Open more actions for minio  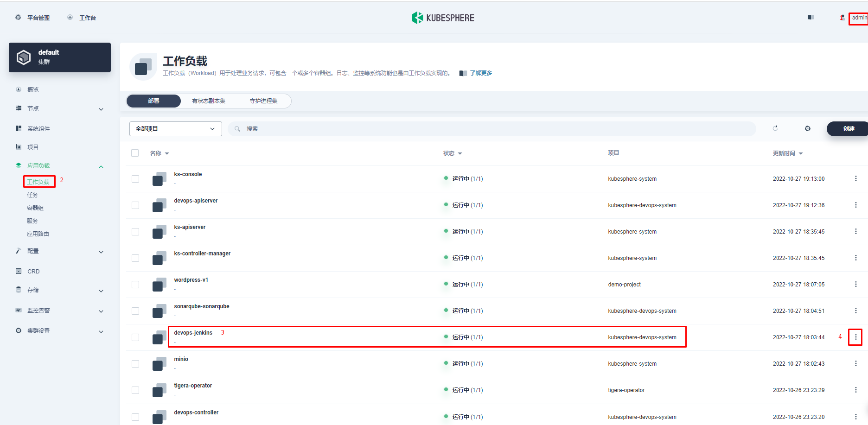click(855, 363)
